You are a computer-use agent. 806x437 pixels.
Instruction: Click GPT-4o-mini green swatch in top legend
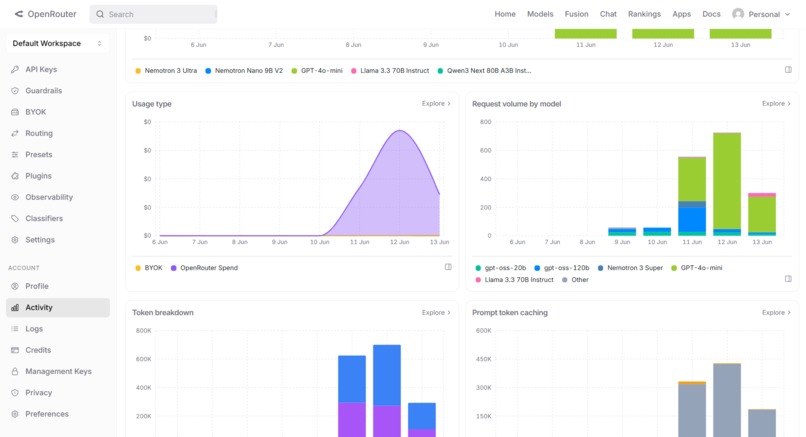(295, 71)
